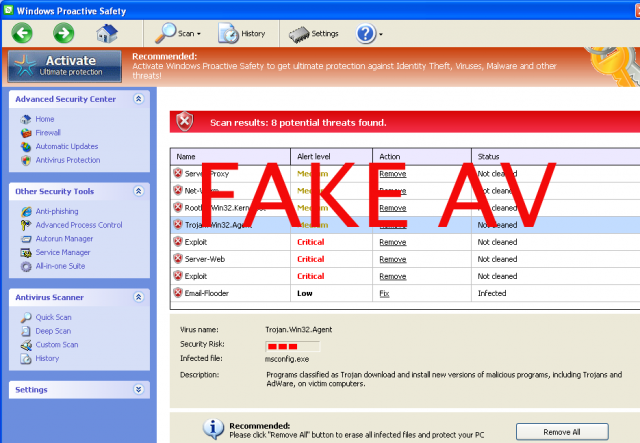
Task: Sort by the Alert level column header
Action: 331,157
